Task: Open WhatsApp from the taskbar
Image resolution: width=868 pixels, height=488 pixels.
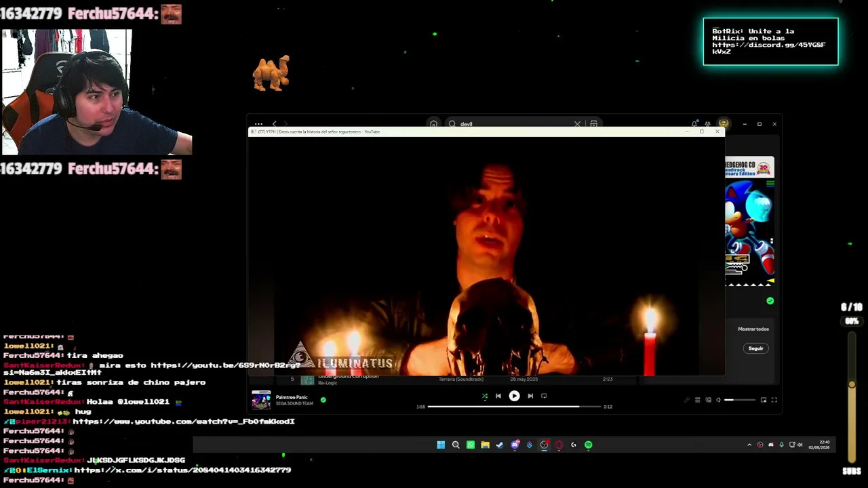Action: click(471, 445)
